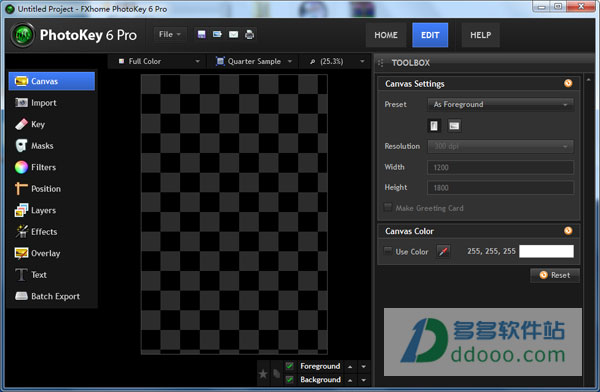Click the Width field

coord(500,167)
